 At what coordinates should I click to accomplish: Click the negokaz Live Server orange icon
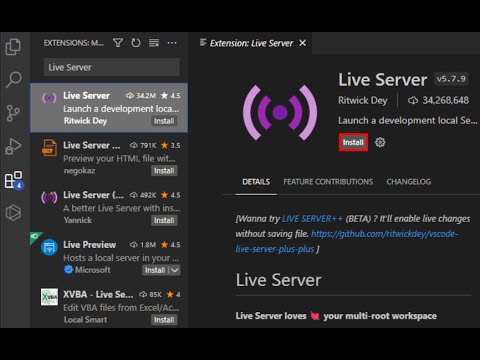coord(49,148)
